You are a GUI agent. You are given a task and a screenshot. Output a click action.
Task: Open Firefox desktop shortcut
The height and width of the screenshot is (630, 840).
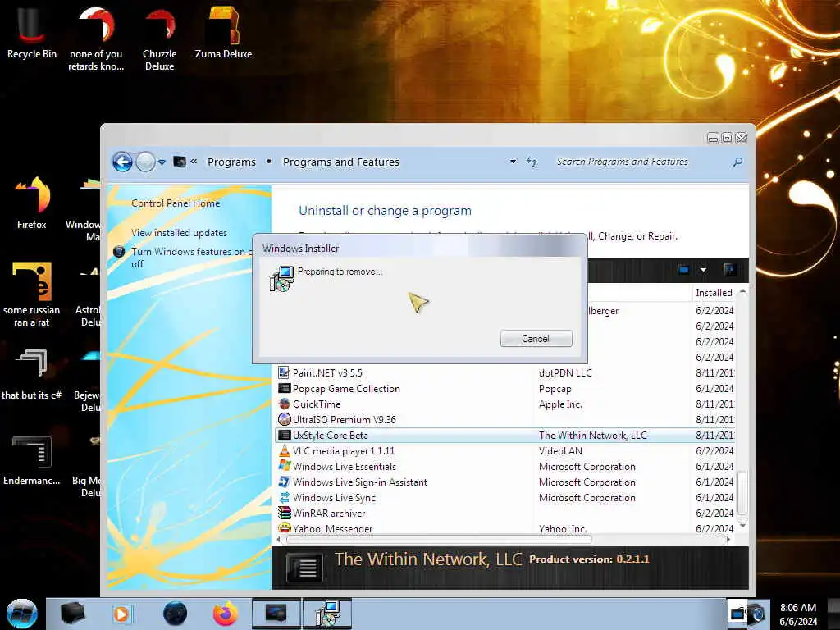click(x=32, y=203)
